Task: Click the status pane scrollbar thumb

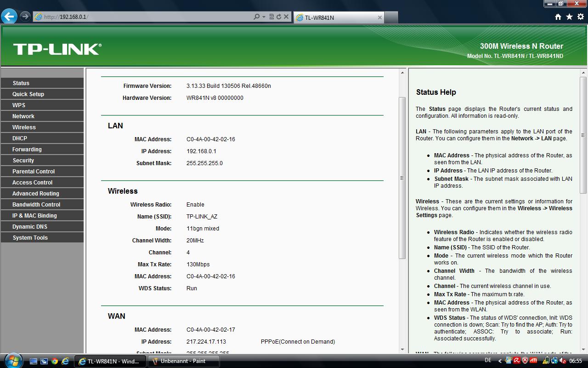Action: coord(402,178)
